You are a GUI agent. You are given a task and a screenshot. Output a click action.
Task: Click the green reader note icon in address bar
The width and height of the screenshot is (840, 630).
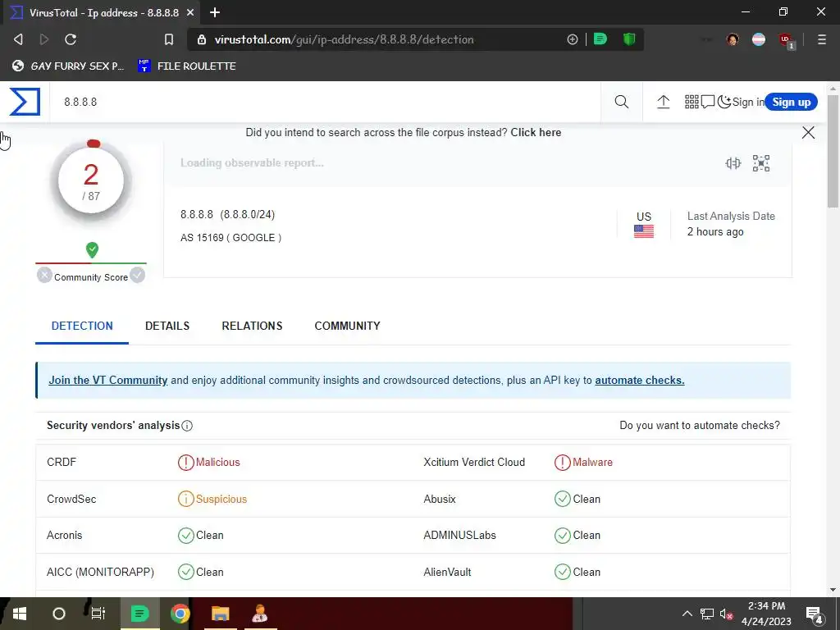pyautogui.click(x=600, y=39)
